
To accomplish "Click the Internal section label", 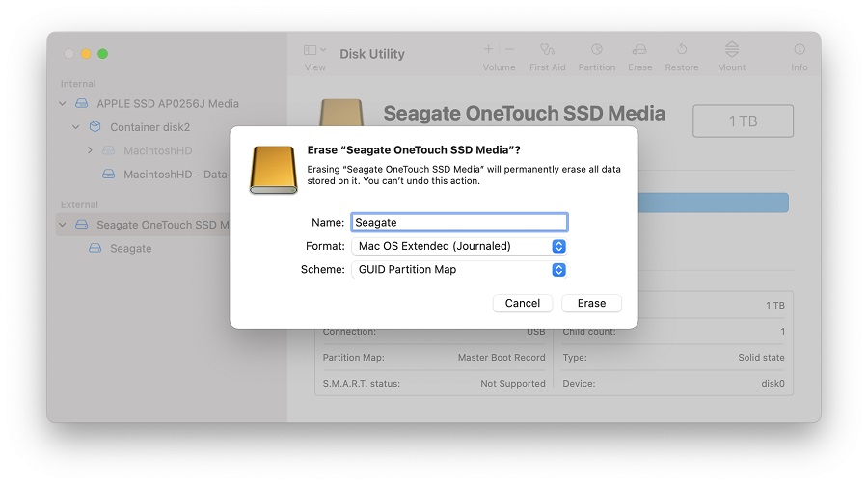I will pos(78,84).
